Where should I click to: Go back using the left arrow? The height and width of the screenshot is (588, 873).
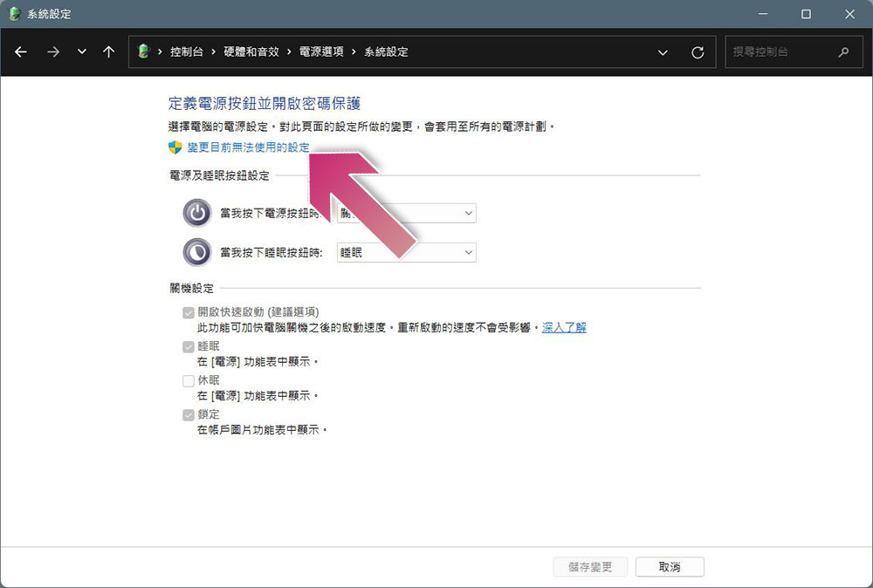click(21, 51)
